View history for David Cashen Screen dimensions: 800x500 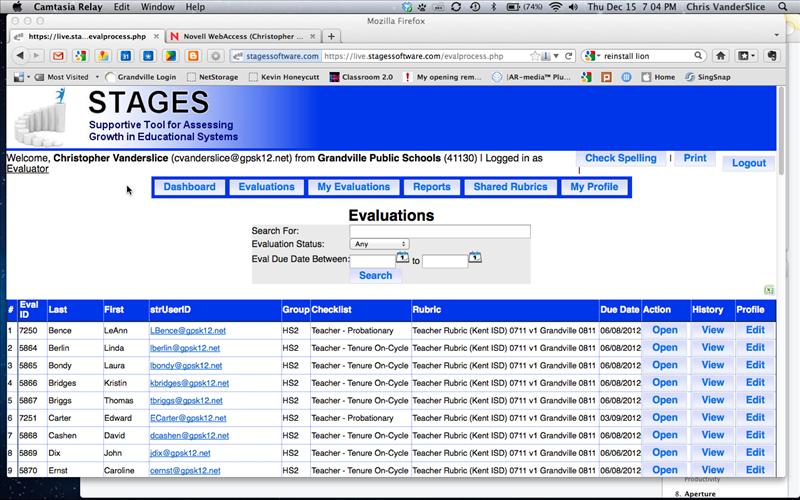712,435
